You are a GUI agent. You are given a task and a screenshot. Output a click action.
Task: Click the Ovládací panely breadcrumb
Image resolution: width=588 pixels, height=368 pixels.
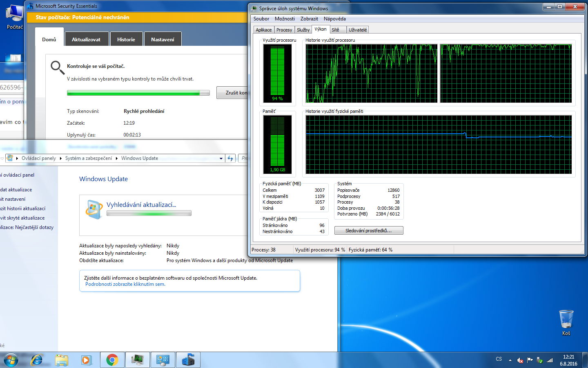tap(39, 158)
